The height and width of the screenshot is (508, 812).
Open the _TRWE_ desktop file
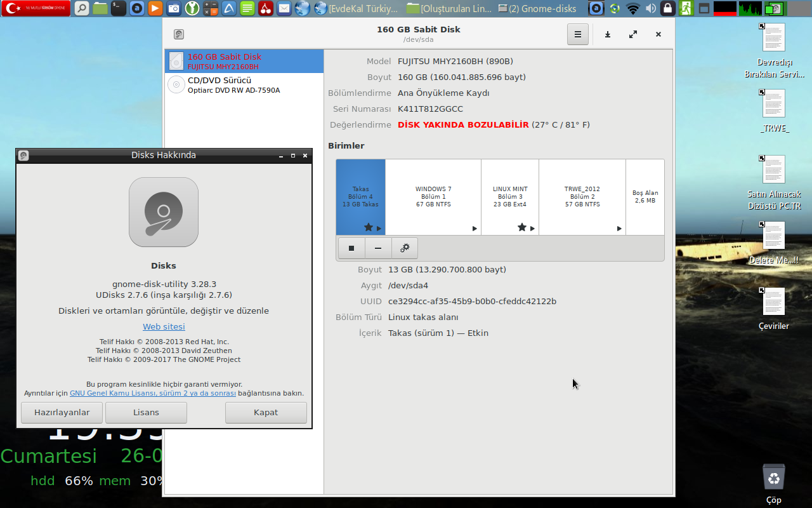[774, 111]
